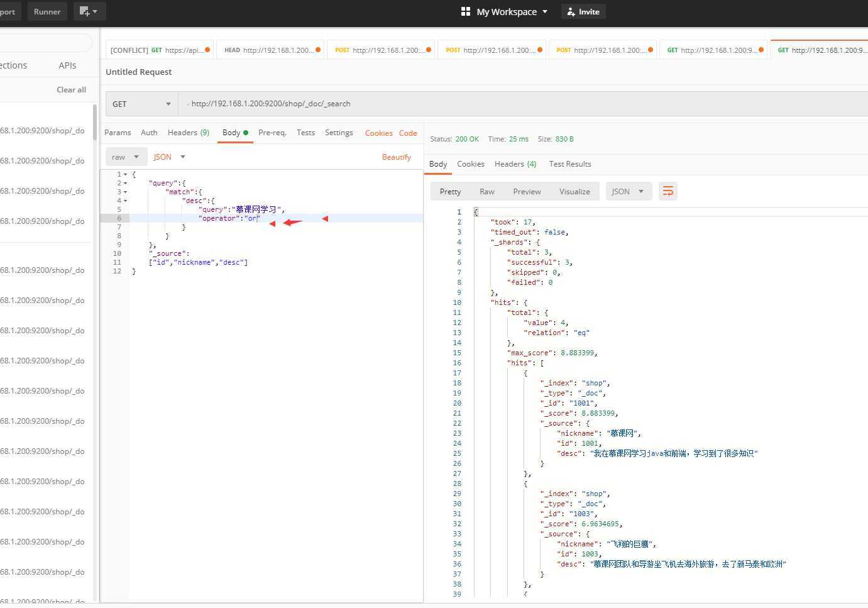The width and height of the screenshot is (868, 608).
Task: Click the request URL input field
Action: [x=523, y=104]
